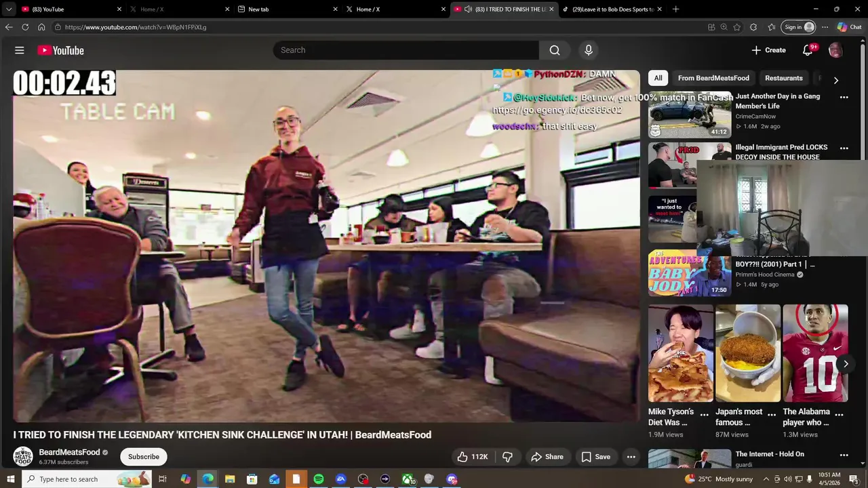Open Spotify from the taskbar
The width and height of the screenshot is (868, 488).
click(319, 479)
